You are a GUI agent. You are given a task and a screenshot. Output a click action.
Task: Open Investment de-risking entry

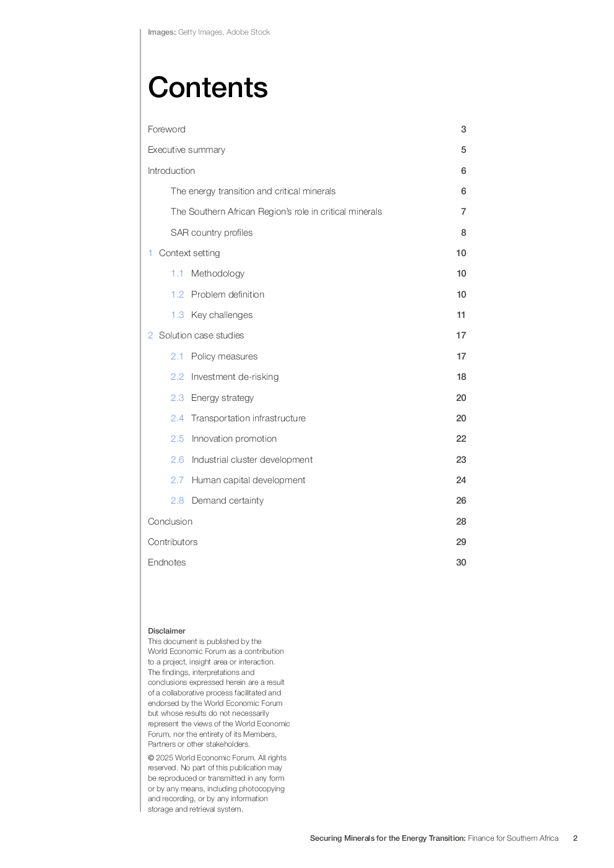[x=235, y=377]
